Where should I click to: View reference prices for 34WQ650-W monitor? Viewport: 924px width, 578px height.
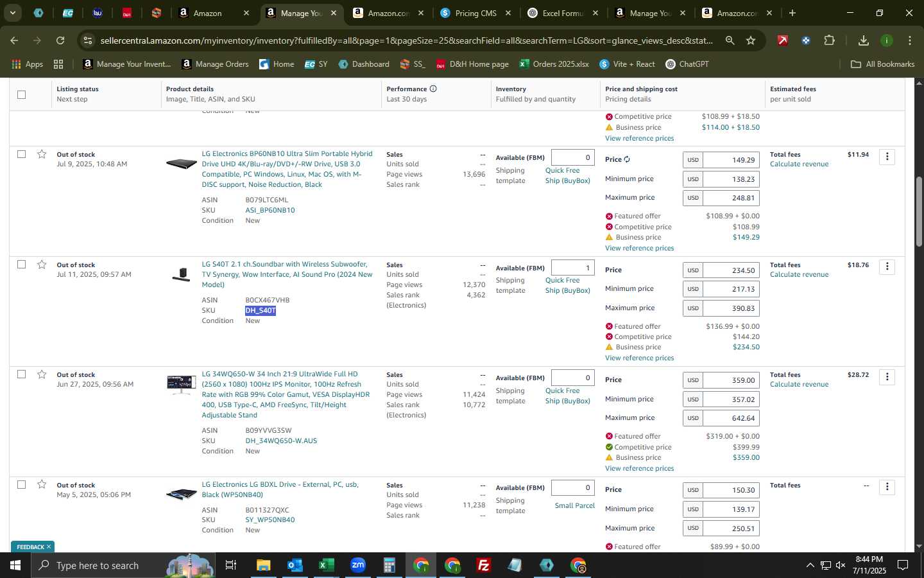[x=639, y=468]
